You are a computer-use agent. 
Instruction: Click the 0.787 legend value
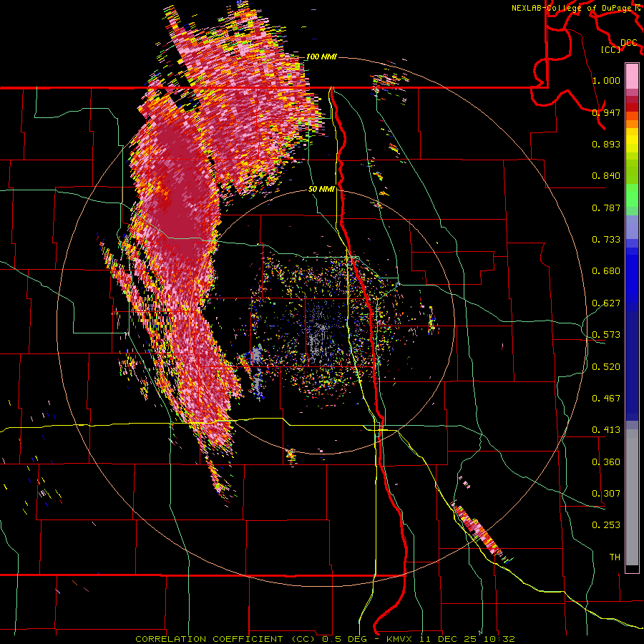coord(606,208)
